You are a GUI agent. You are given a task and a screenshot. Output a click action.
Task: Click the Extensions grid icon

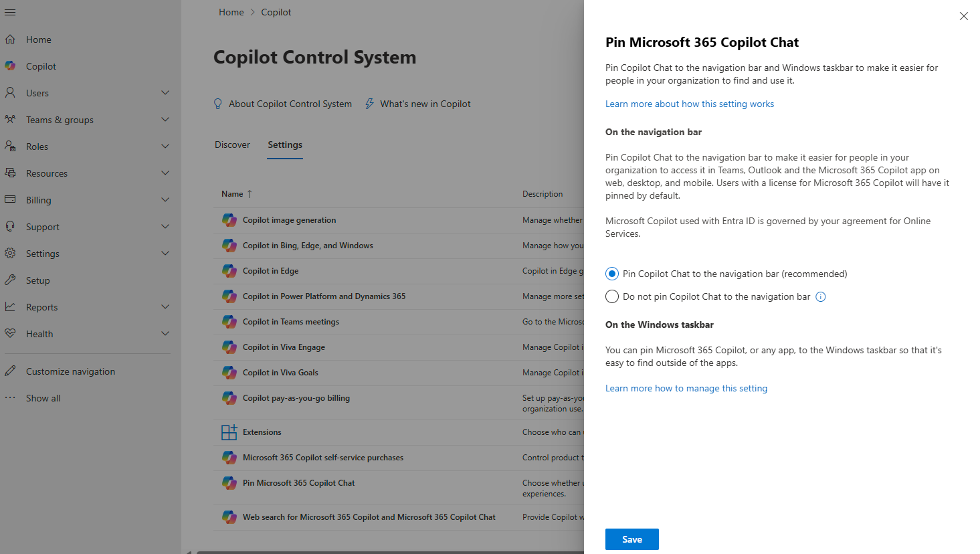tap(229, 432)
